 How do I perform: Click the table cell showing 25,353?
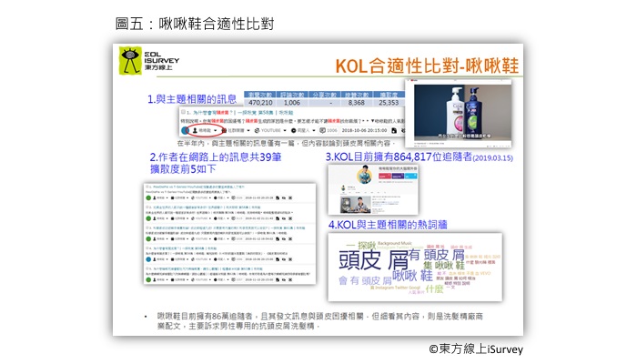click(x=389, y=103)
